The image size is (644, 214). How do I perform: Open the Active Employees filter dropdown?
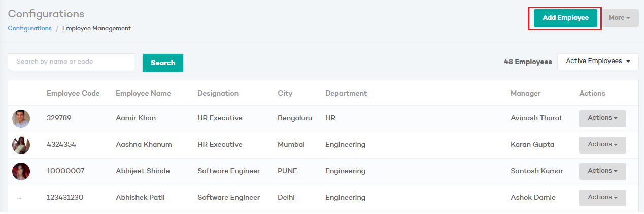click(x=598, y=62)
